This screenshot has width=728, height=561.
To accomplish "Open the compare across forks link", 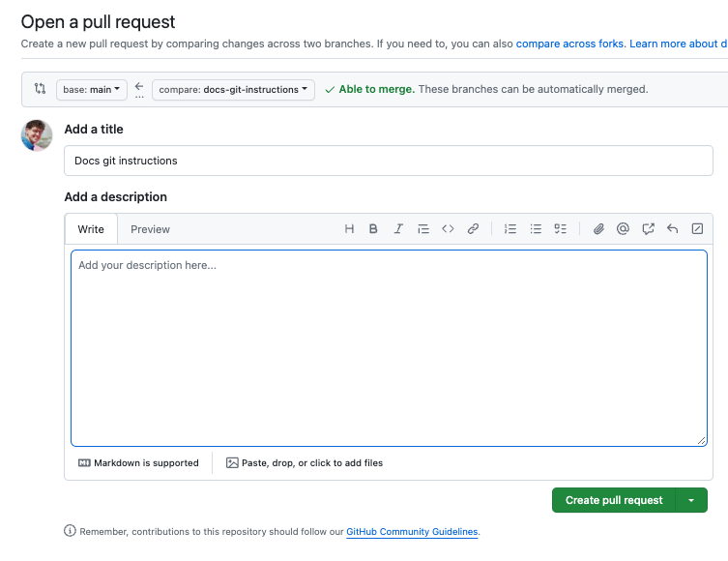I will pyautogui.click(x=570, y=44).
